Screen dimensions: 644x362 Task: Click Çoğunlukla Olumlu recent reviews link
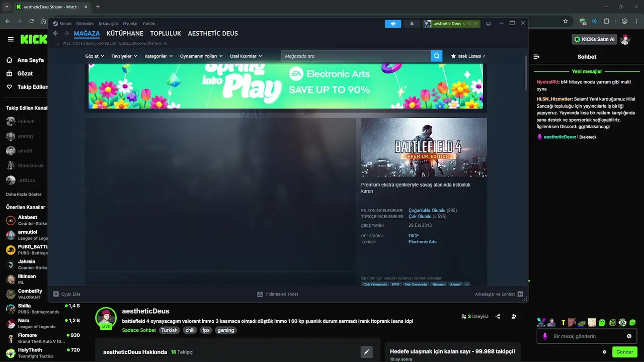[x=427, y=210]
